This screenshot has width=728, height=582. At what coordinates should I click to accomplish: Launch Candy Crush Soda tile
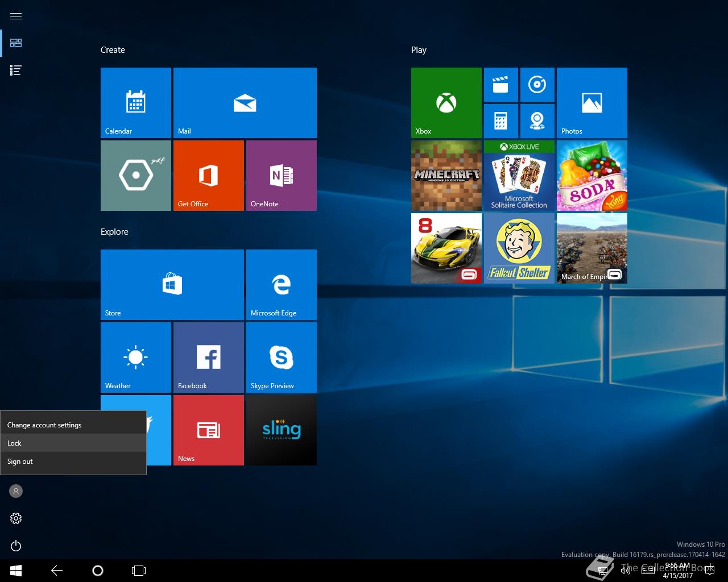[592, 176]
